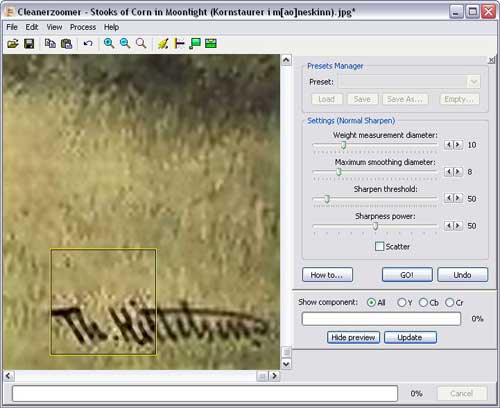Increase Weight measurement diameter with right arrow
This screenshot has width=500, height=408.
tap(458, 145)
